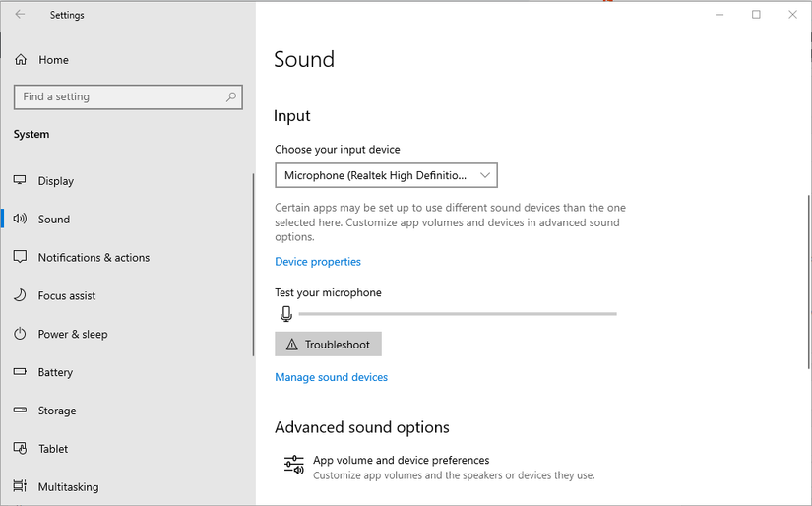Image resolution: width=812 pixels, height=506 pixels.
Task: Click the Notifications & actions icon
Action: [20, 257]
